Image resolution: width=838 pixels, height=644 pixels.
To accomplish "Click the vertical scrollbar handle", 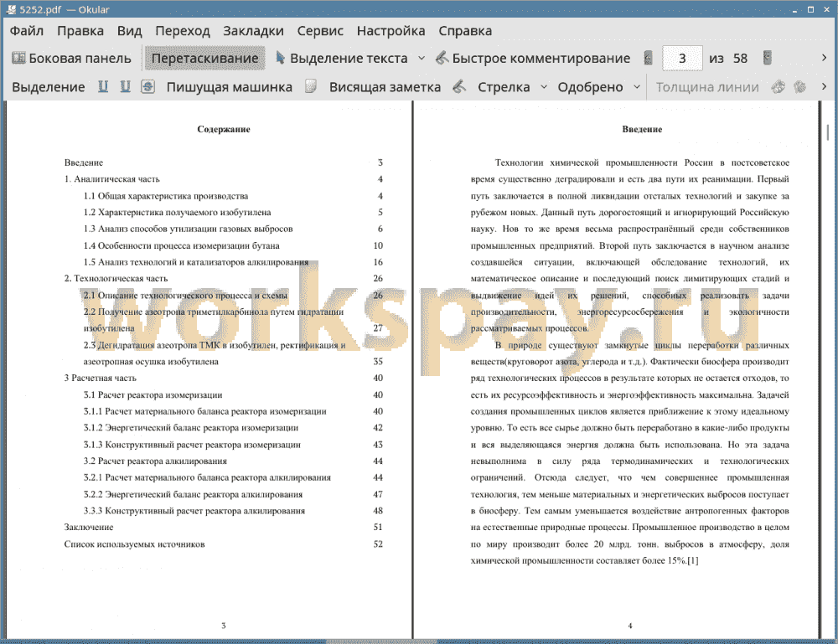I will tap(827, 131).
